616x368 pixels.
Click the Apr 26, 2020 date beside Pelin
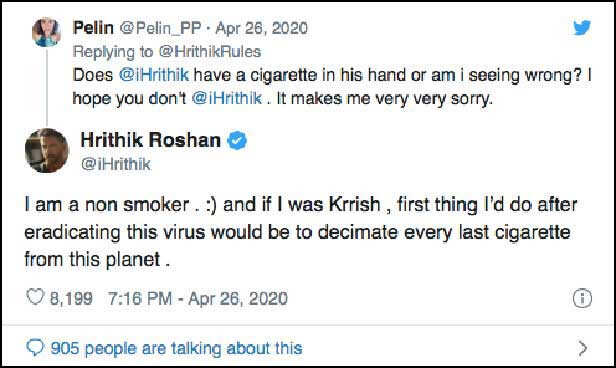262,28
